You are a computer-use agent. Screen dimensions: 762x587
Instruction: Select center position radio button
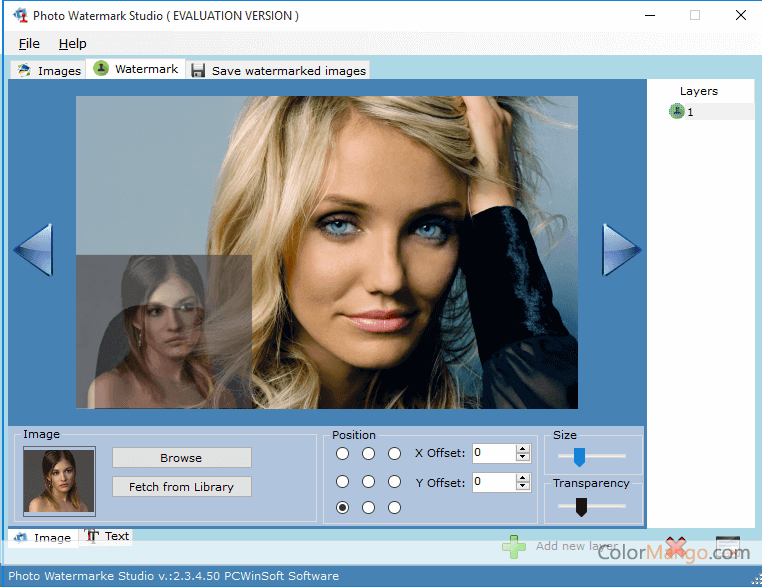pyautogui.click(x=369, y=481)
